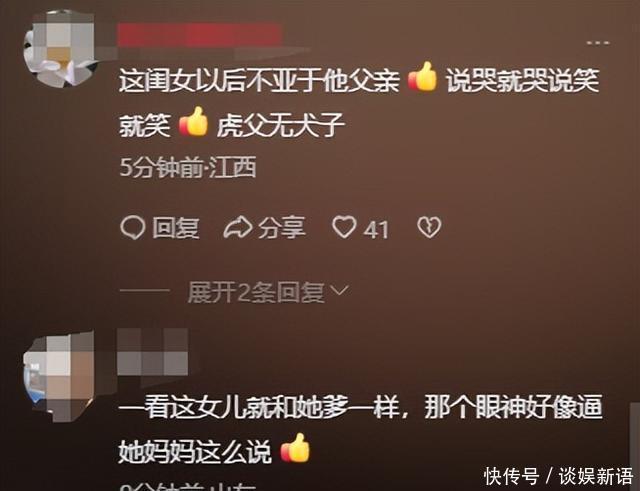Click the chevron next to 展开2条回复
Viewport: 640px width, 491px height.
pos(339,291)
